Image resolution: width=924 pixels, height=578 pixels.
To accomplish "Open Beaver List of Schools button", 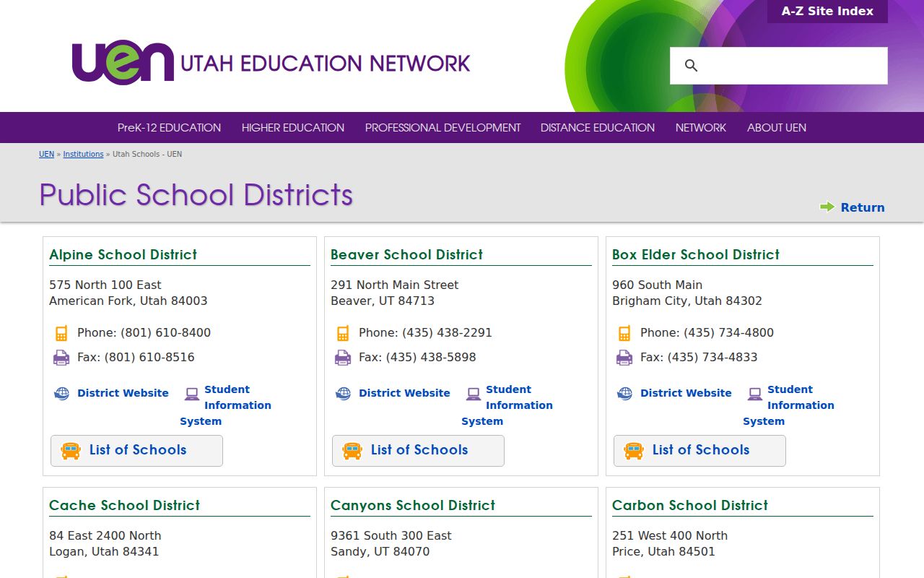I will point(418,451).
